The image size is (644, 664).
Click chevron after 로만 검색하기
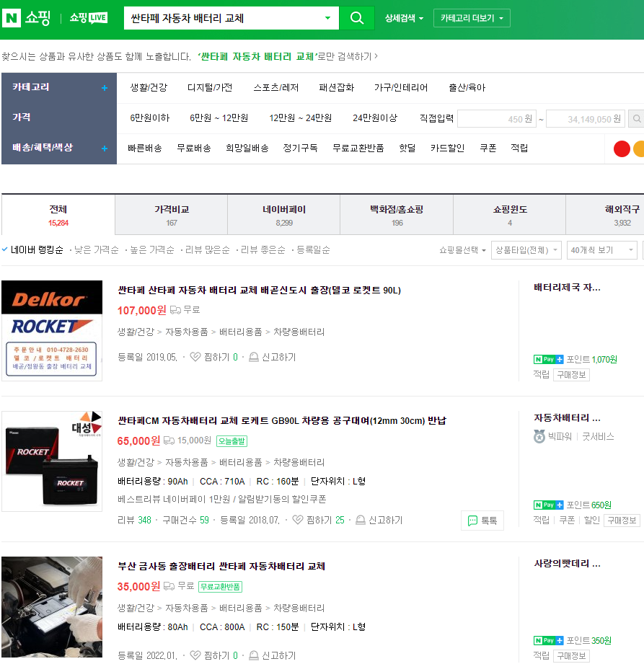coord(376,56)
